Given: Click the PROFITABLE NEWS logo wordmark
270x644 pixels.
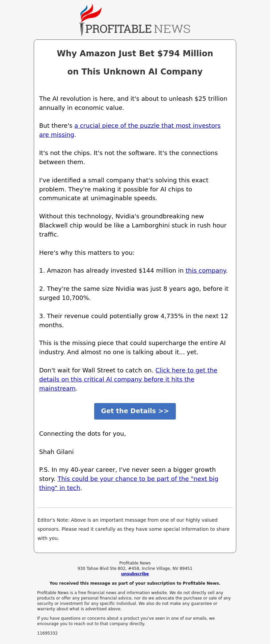Looking at the screenshot, I should point(138,29).
